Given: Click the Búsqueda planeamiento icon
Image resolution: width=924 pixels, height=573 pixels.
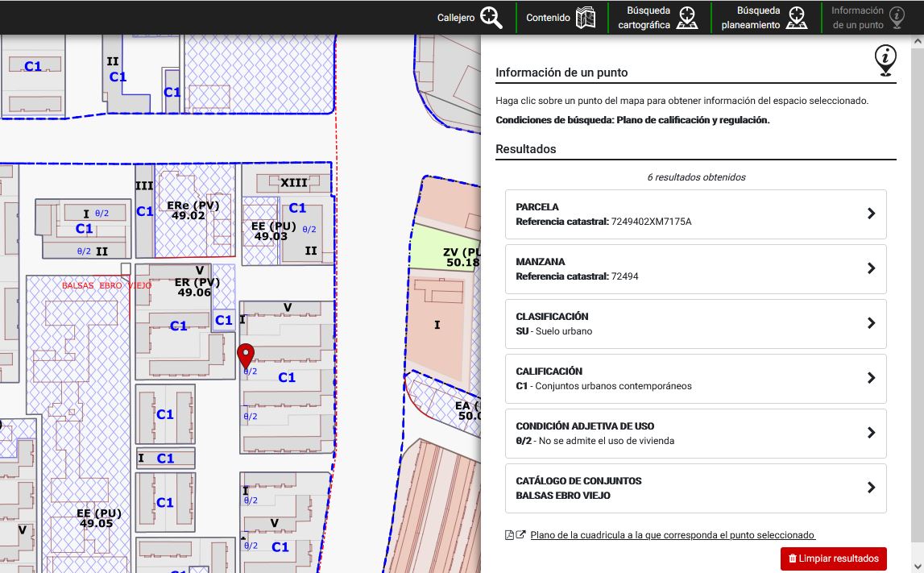Looking at the screenshot, I should [x=796, y=18].
